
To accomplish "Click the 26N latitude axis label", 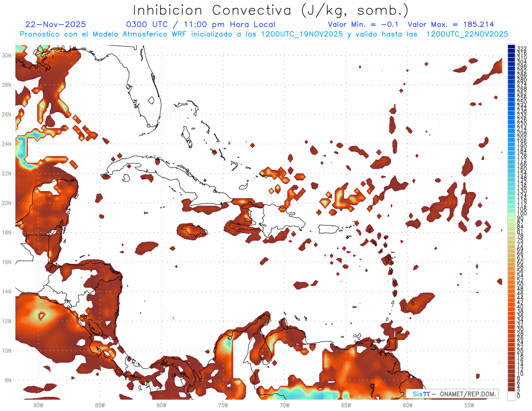I will click(7, 114).
